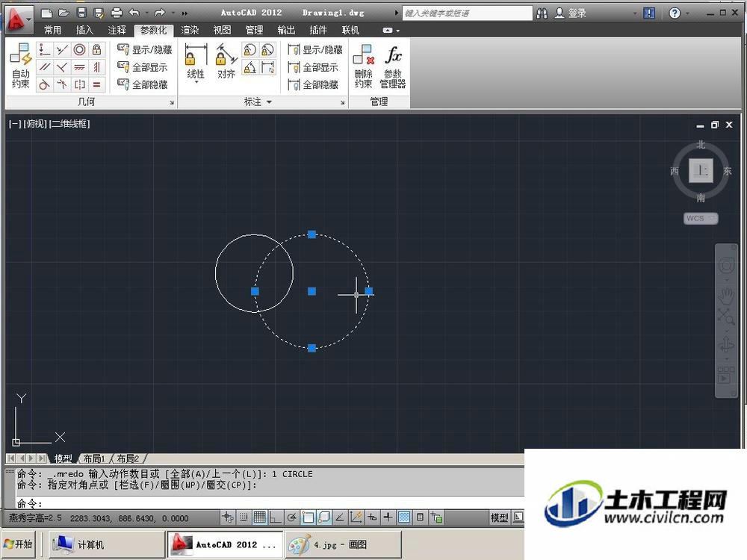Toggle Transparency in status bar
747x560 pixels.
[x=404, y=517]
